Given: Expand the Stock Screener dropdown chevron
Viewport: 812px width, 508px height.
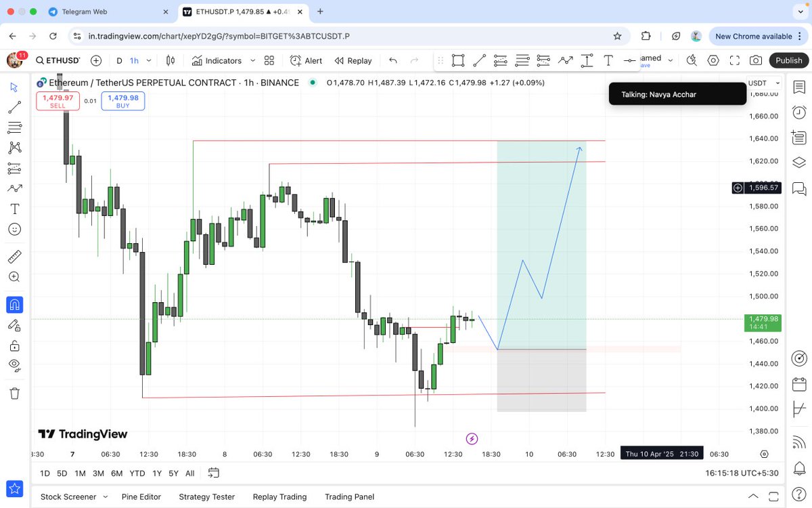Looking at the screenshot, I should pyautogui.click(x=105, y=496).
